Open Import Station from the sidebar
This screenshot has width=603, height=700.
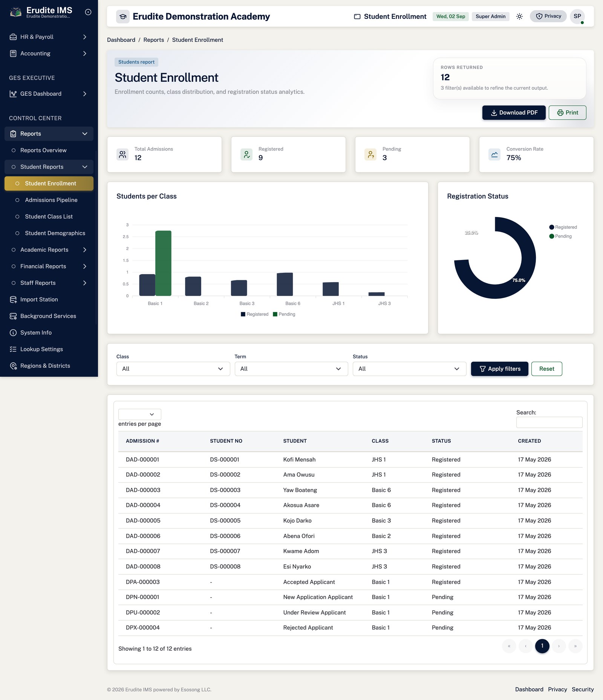click(x=49, y=300)
